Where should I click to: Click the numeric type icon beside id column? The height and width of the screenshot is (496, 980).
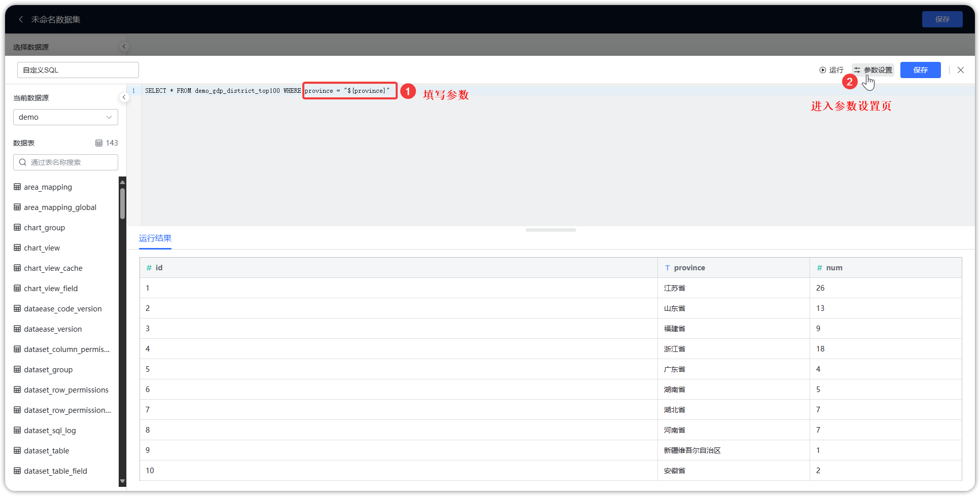(149, 267)
